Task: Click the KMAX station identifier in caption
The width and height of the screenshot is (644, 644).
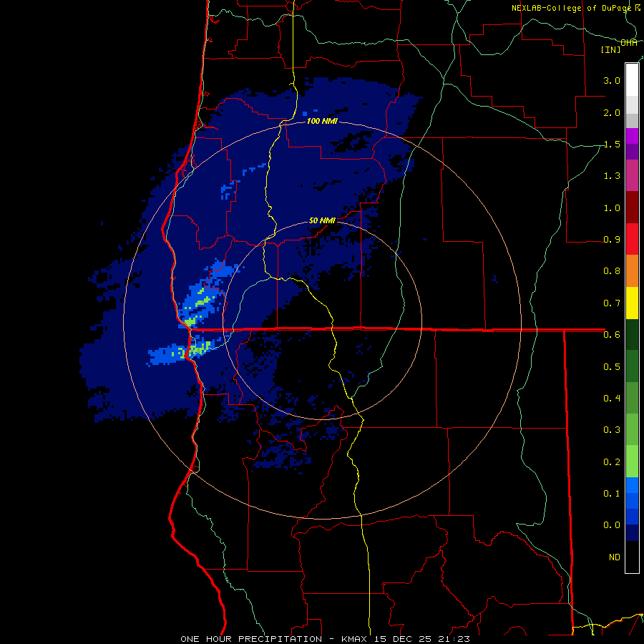Action: (355, 639)
